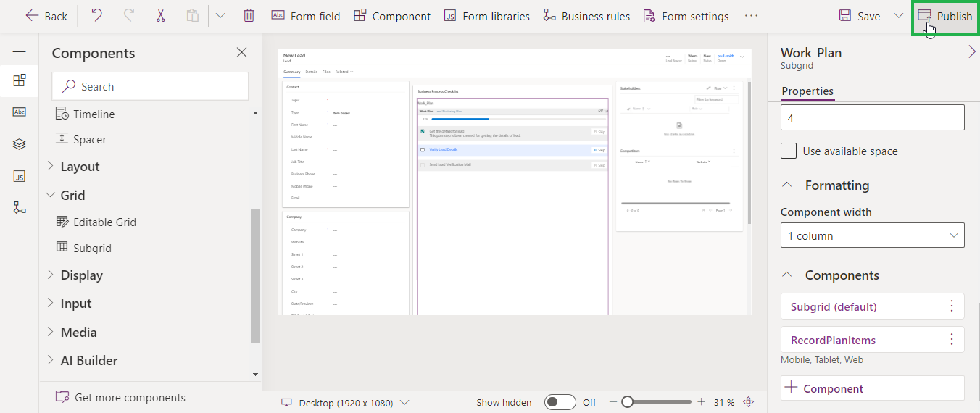Toggle the Show hidden switch
This screenshot has width=980, height=413.
560,402
